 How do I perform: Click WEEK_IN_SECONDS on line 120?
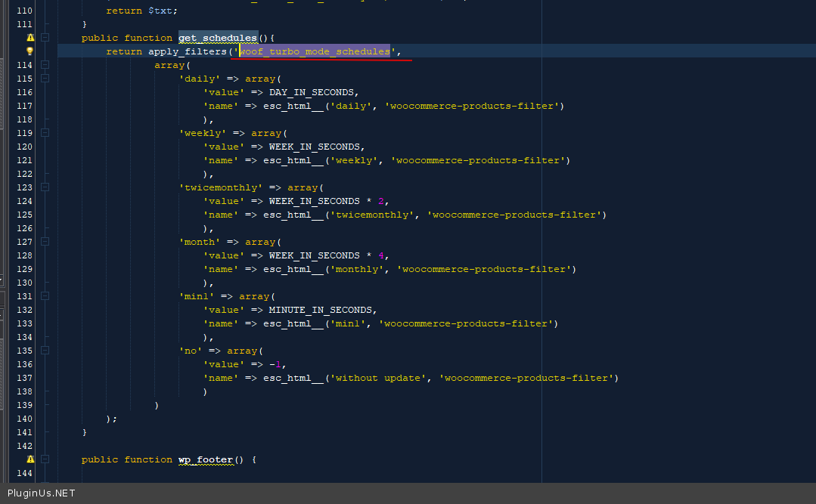click(x=315, y=147)
